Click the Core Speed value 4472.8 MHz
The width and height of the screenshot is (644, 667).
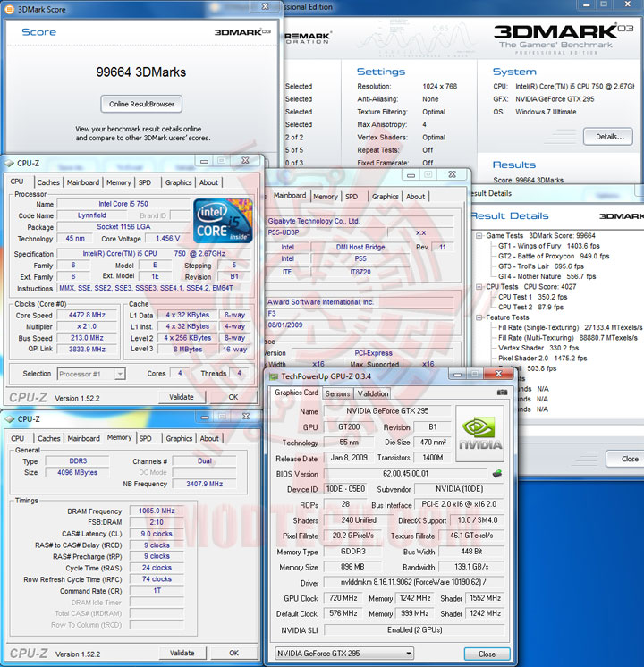coord(87,315)
